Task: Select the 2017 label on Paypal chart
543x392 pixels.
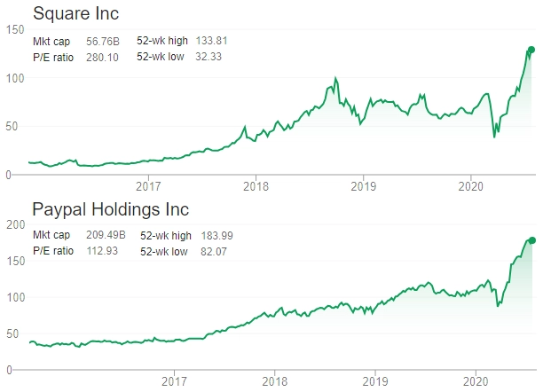Action: click(x=174, y=381)
